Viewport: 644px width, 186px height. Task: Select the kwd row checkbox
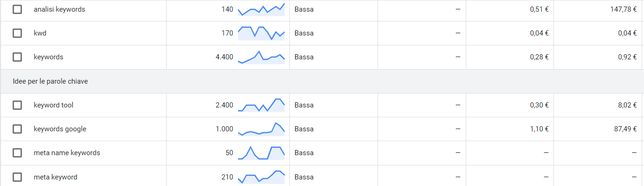[17, 33]
